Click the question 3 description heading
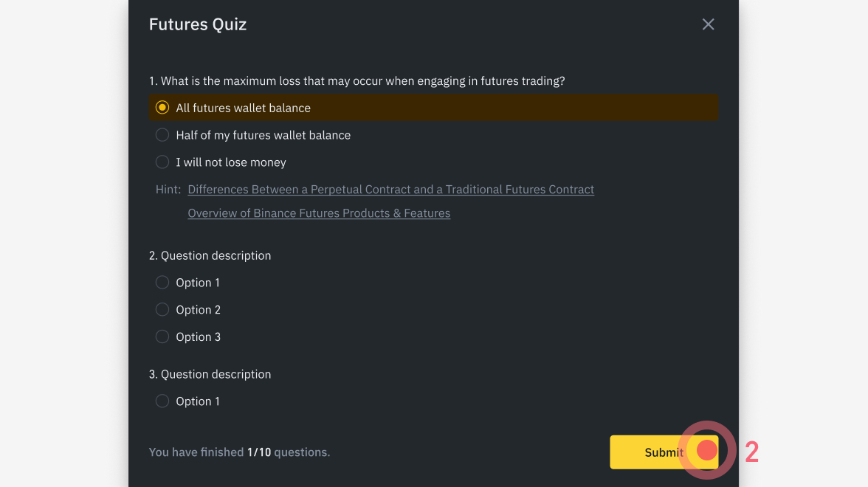This screenshot has height=487, width=868. (x=210, y=375)
